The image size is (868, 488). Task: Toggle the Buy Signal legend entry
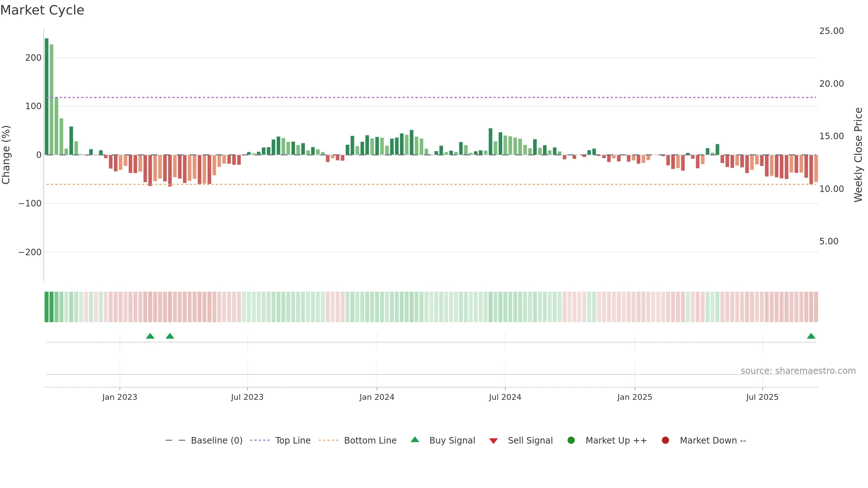pos(443,440)
